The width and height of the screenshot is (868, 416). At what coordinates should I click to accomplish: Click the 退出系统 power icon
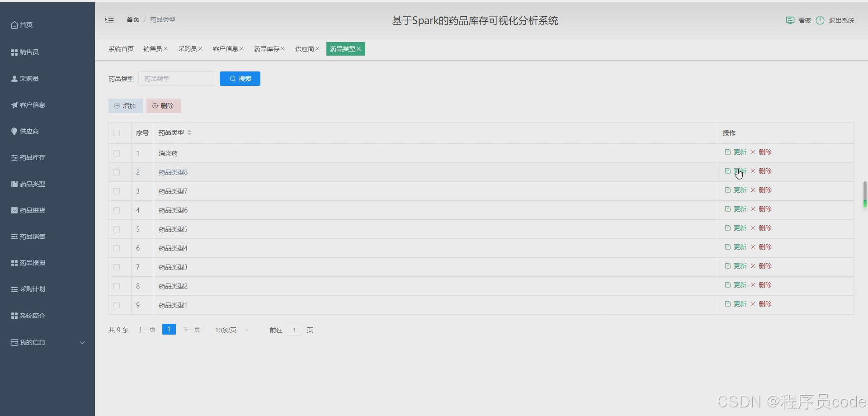point(820,20)
